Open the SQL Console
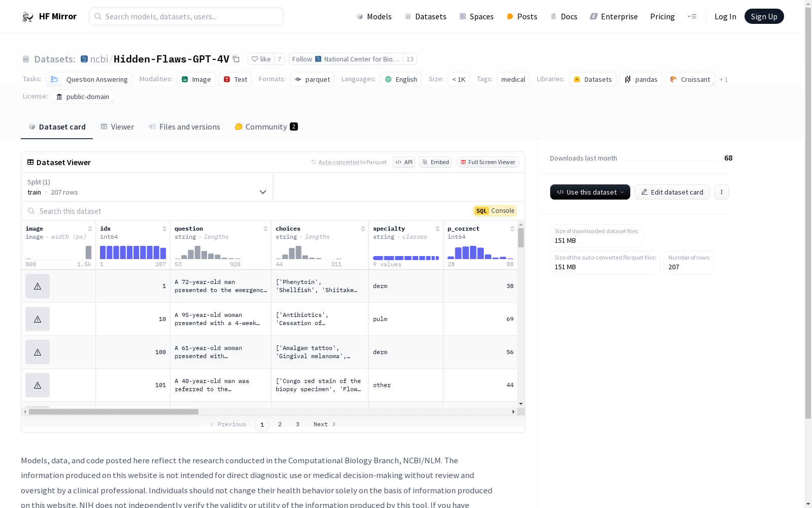The height and width of the screenshot is (508, 812). click(x=494, y=211)
